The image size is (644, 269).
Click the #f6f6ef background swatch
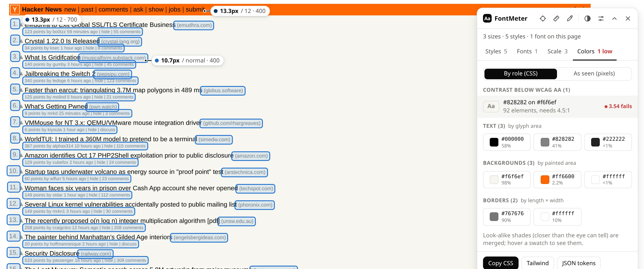tap(507, 179)
